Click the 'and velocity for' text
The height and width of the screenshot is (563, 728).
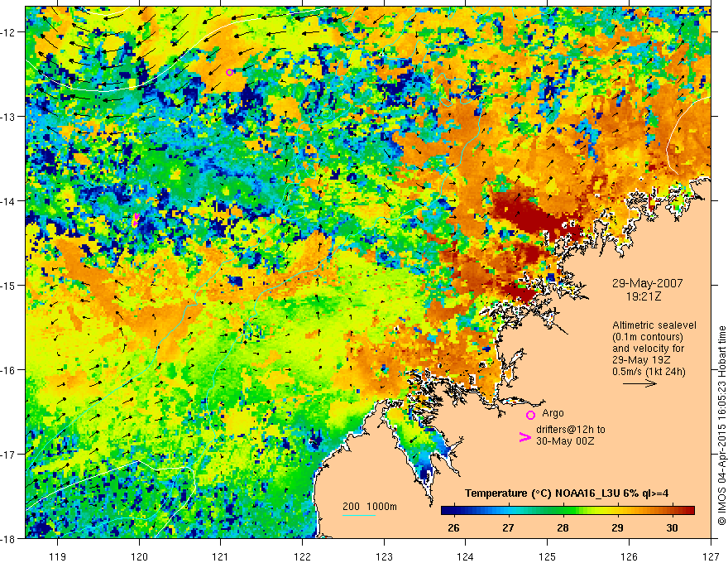tap(648, 349)
